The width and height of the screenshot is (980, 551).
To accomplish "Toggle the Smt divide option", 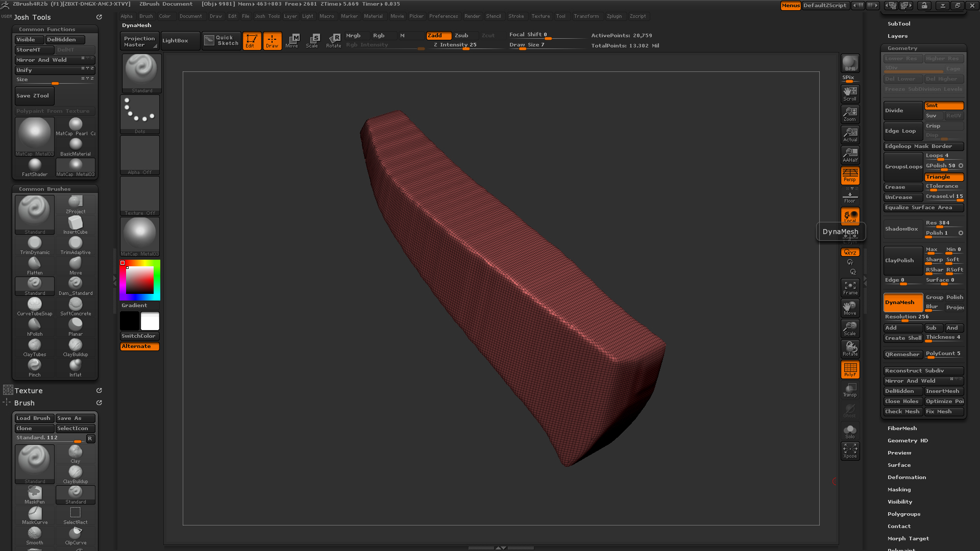I will click(944, 106).
